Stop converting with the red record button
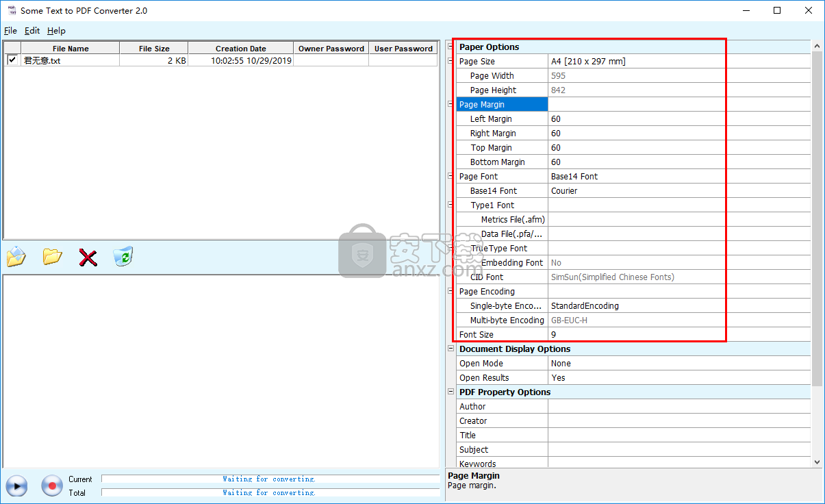The height and width of the screenshot is (504, 825). tap(52, 486)
